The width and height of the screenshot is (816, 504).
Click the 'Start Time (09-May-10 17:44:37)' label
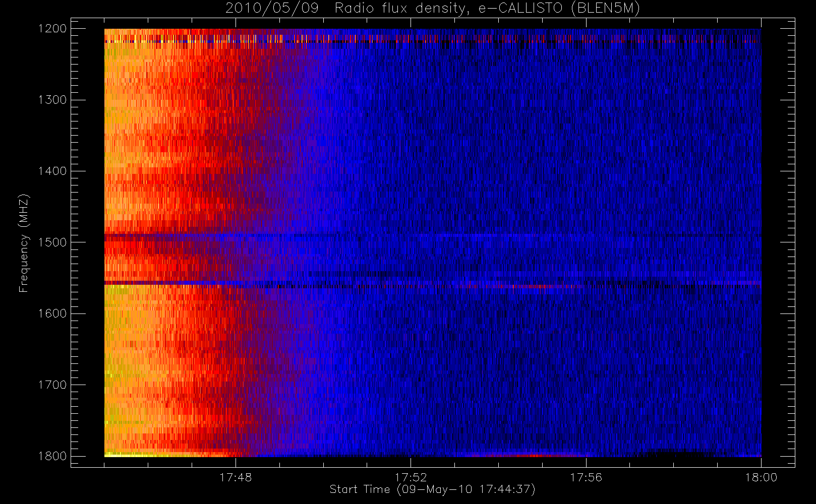click(432, 489)
